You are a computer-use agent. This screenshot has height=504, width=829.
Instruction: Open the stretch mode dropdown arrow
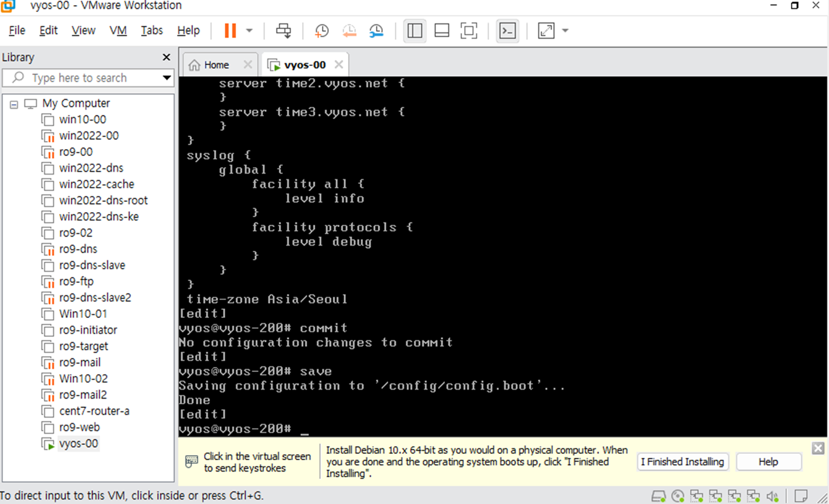coord(565,31)
